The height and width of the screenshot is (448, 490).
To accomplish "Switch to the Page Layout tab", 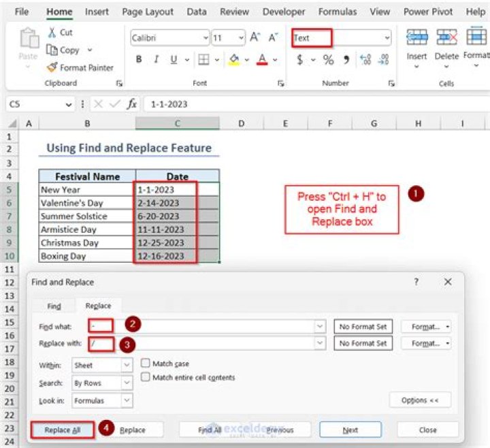I will [148, 12].
